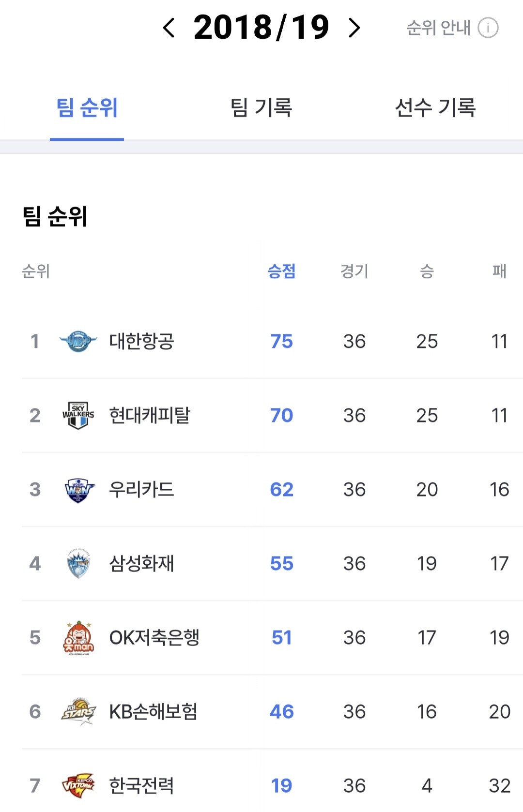
Task: Tap the 우리카드 Wibee team logo
Action: click(79, 490)
